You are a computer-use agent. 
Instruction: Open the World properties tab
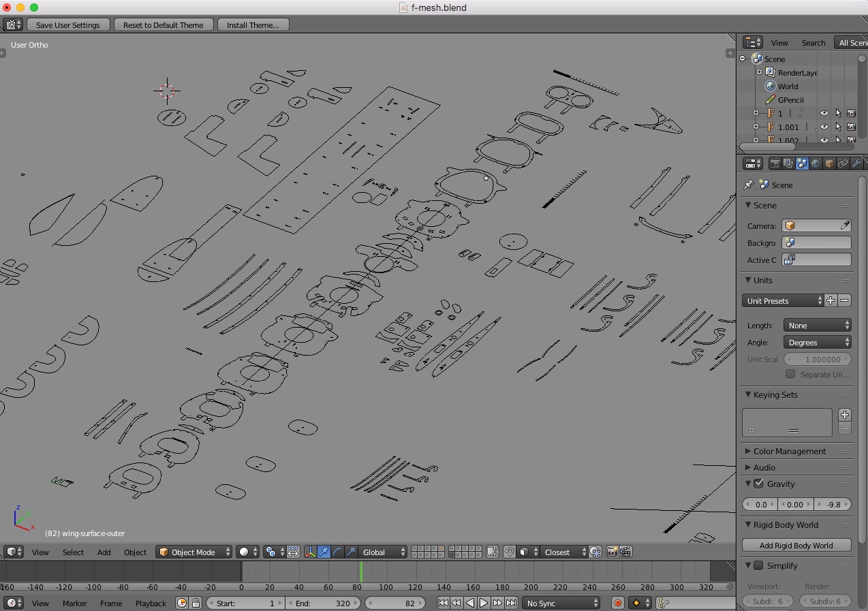(x=816, y=163)
